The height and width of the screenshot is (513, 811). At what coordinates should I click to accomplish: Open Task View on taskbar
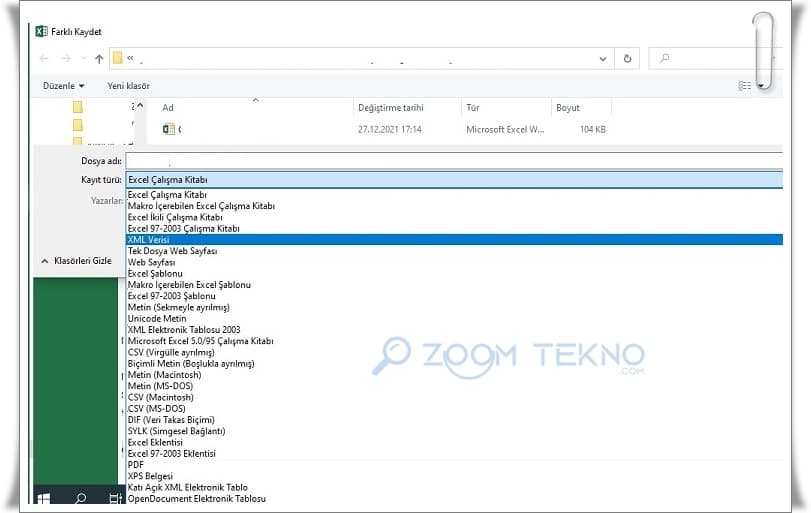pos(116,499)
